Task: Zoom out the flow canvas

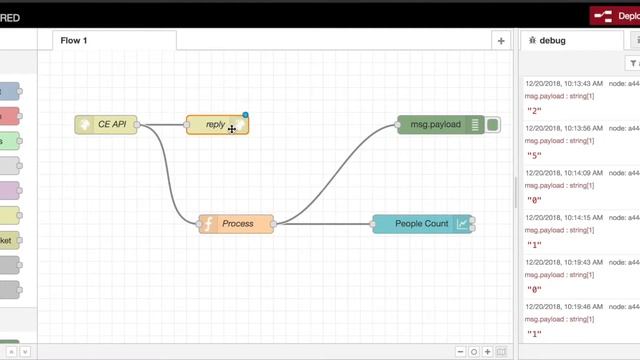Action: click(460, 351)
